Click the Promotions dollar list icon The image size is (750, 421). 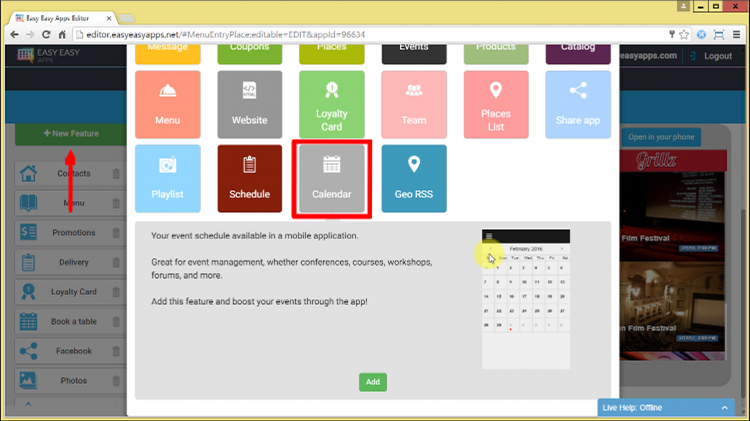point(28,233)
